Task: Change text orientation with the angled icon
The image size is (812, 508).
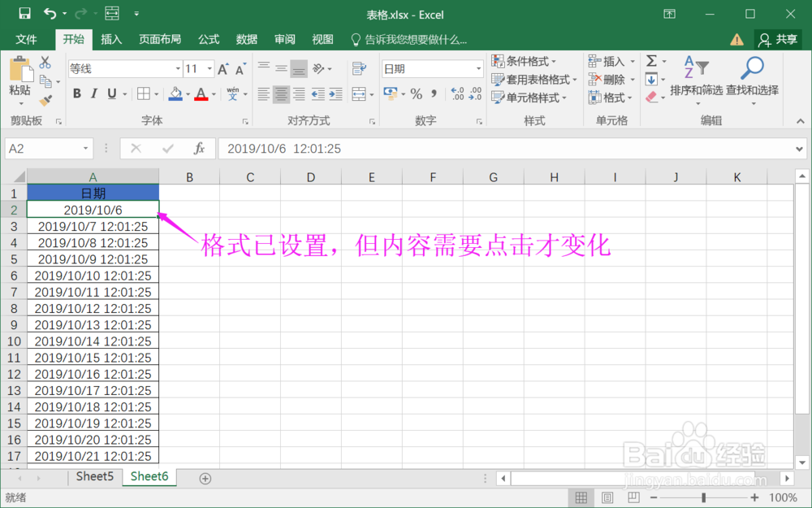Action: (x=318, y=68)
